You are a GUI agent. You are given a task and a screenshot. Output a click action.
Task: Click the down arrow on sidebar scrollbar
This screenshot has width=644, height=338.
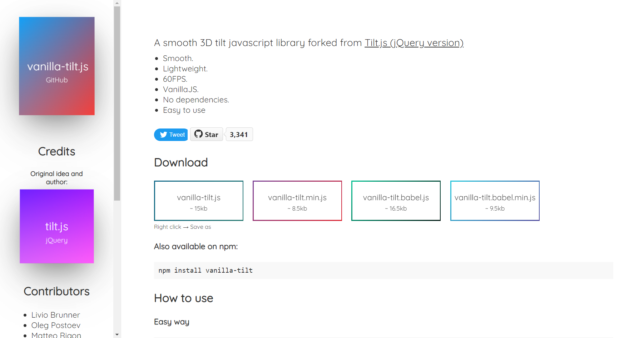117,334
